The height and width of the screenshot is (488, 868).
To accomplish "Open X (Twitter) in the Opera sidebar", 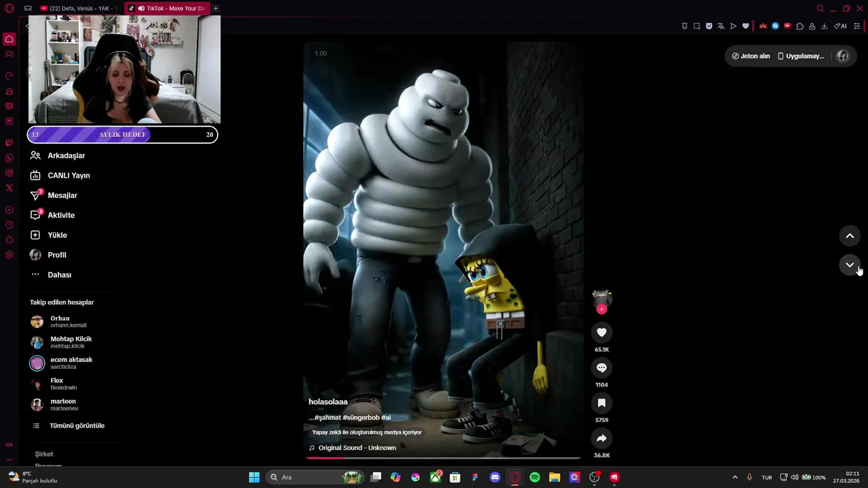I will (x=9, y=188).
